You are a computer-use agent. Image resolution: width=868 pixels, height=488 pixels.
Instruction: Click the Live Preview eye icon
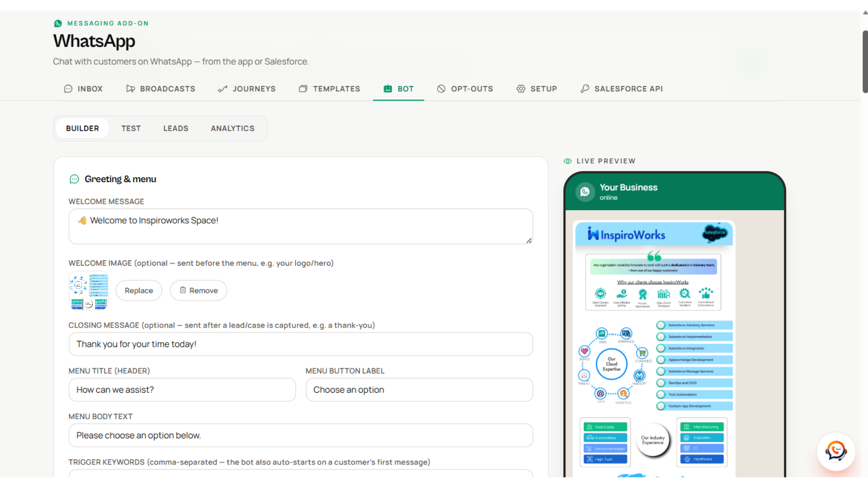[x=568, y=161]
